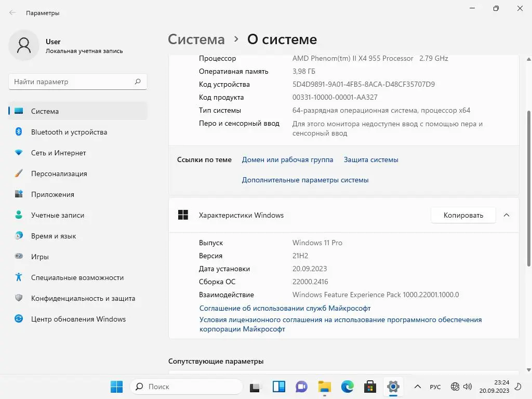Go to Приложения settings
The height and width of the screenshot is (399, 532).
pyautogui.click(x=52, y=194)
